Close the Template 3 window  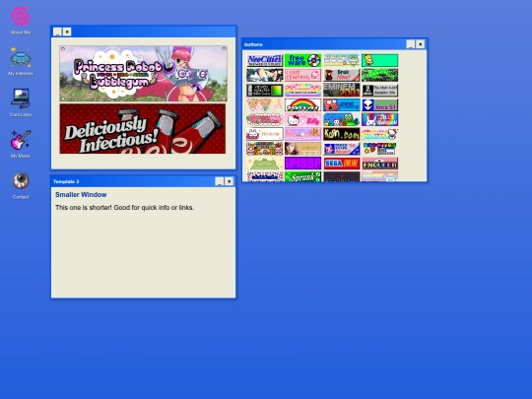[x=230, y=181]
